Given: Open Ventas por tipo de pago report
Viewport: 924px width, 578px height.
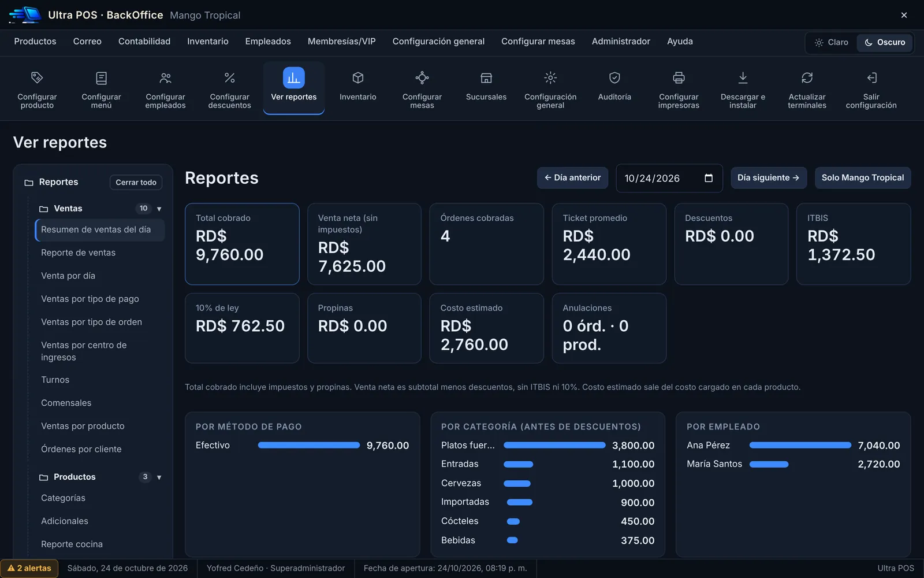Looking at the screenshot, I should click(99, 299).
